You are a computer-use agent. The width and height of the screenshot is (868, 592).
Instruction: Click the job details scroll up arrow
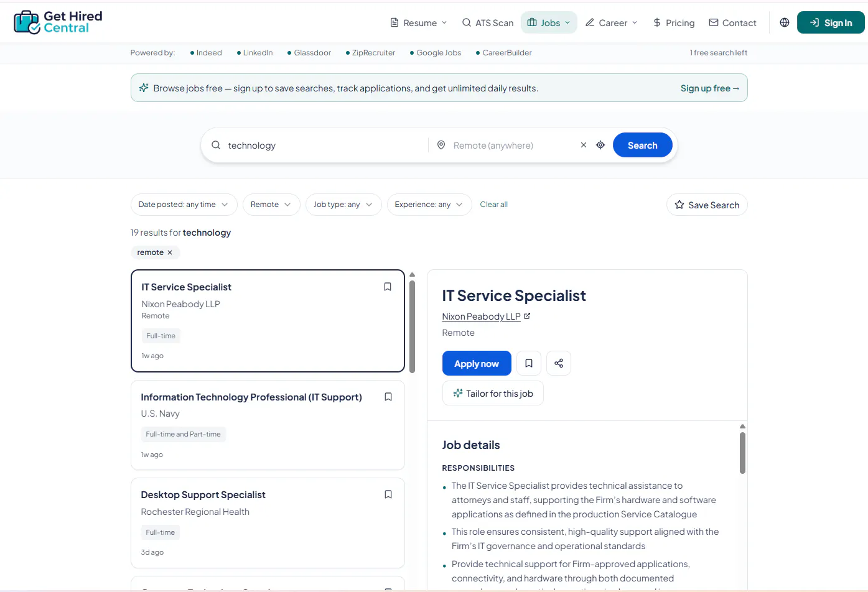742,426
